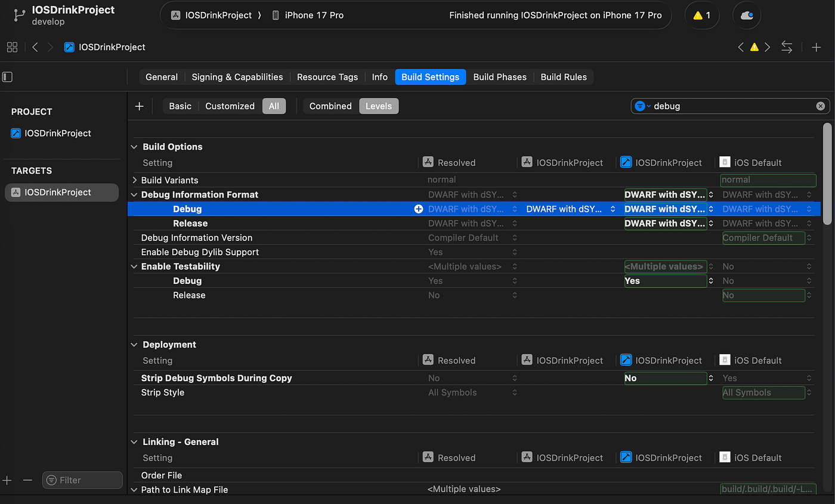The height and width of the screenshot is (504, 835).
Task: Open the Signing & Capabilities tab
Action: (x=237, y=77)
